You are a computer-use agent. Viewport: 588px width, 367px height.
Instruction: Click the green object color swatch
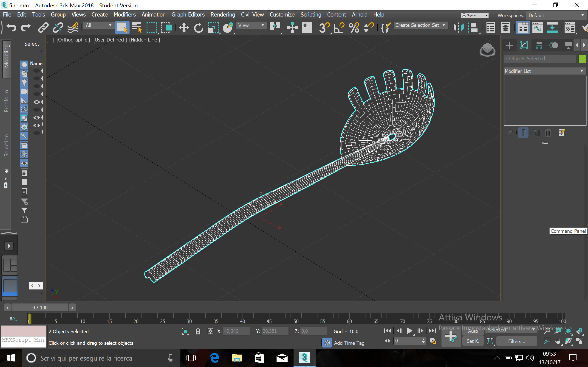(582, 59)
